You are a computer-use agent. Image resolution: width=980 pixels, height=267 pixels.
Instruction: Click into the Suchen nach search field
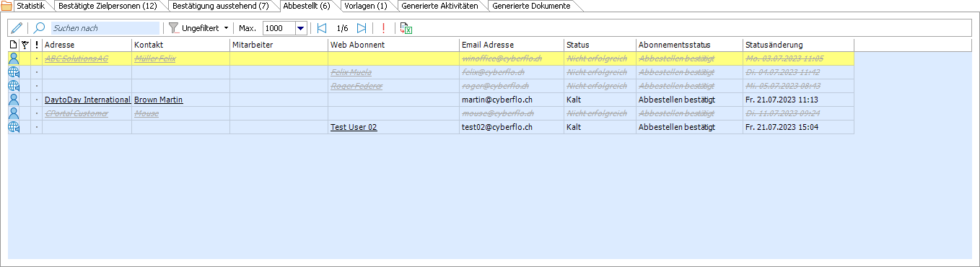105,28
